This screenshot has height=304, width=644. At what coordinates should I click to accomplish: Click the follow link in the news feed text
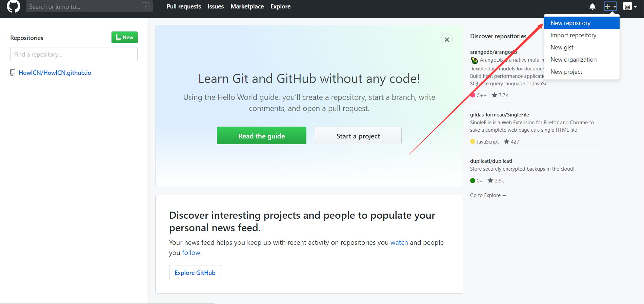pos(191,253)
